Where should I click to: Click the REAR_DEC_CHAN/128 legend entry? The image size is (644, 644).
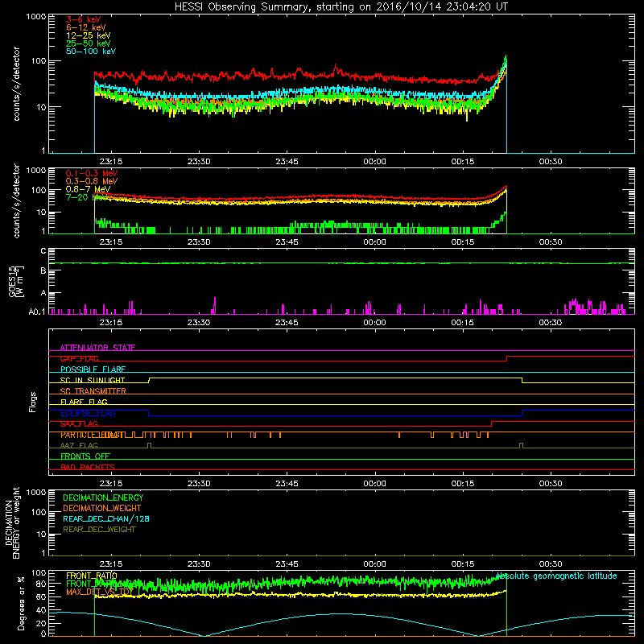click(x=106, y=519)
